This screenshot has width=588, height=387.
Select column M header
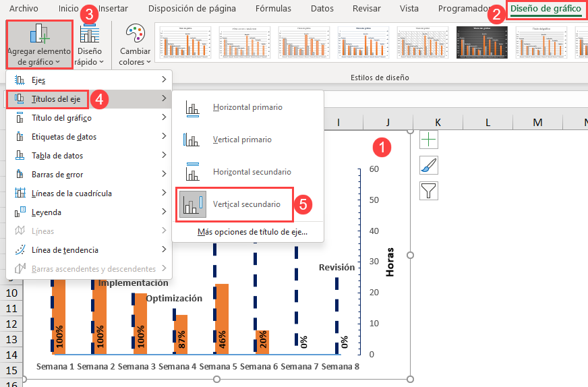[x=537, y=122]
